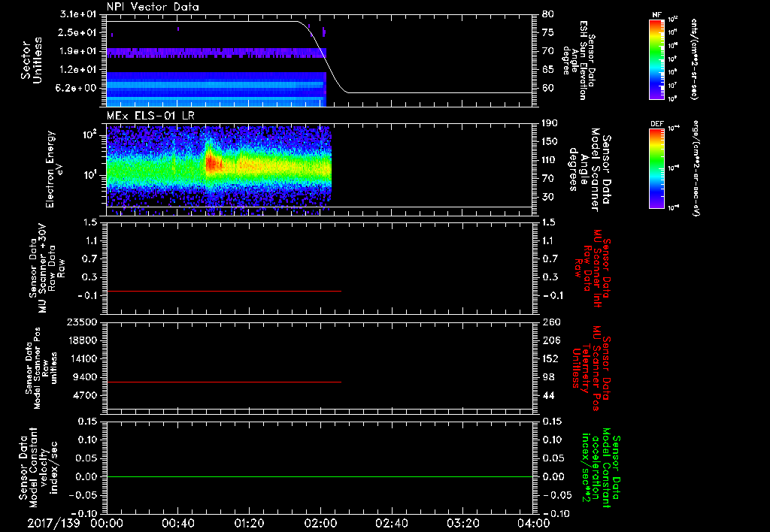This screenshot has height=532, width=770.
Task: Click the NF color bar units label
Action: point(694,59)
